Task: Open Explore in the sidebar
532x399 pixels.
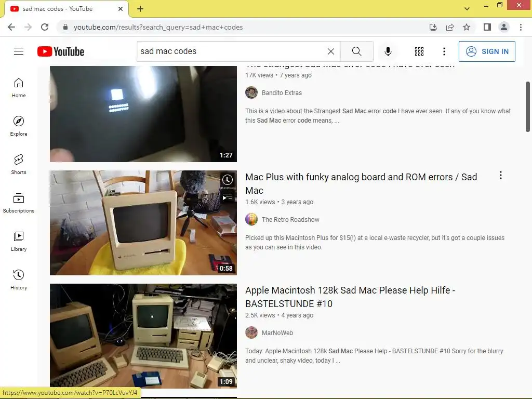Action: (x=19, y=126)
